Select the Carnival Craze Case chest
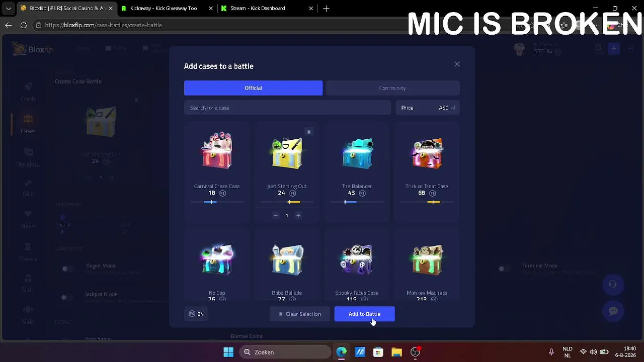The width and height of the screenshot is (644, 362). [217, 151]
